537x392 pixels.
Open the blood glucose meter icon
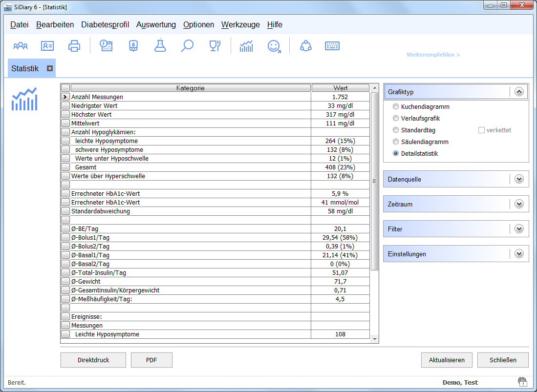(133, 46)
